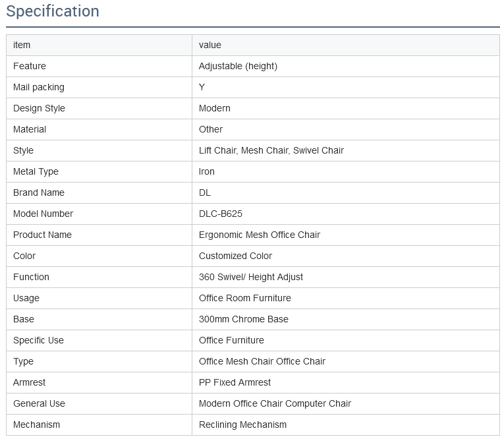Click the '300mm Chrome Base' value

244,319
